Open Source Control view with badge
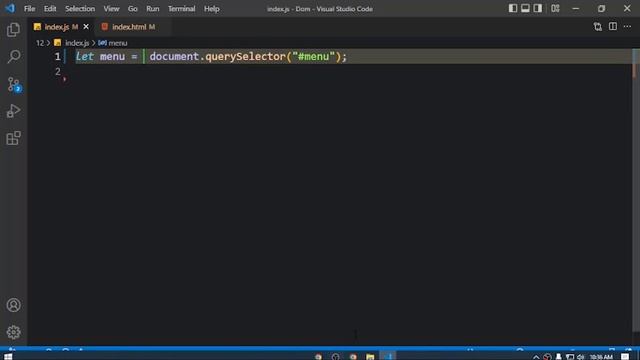 pyautogui.click(x=14, y=84)
